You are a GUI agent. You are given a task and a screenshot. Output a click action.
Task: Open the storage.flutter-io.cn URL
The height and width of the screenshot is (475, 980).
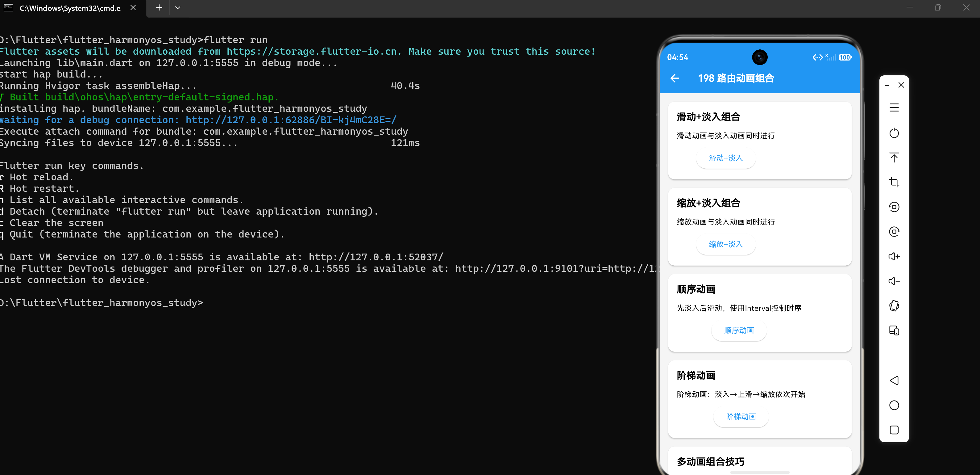312,52
